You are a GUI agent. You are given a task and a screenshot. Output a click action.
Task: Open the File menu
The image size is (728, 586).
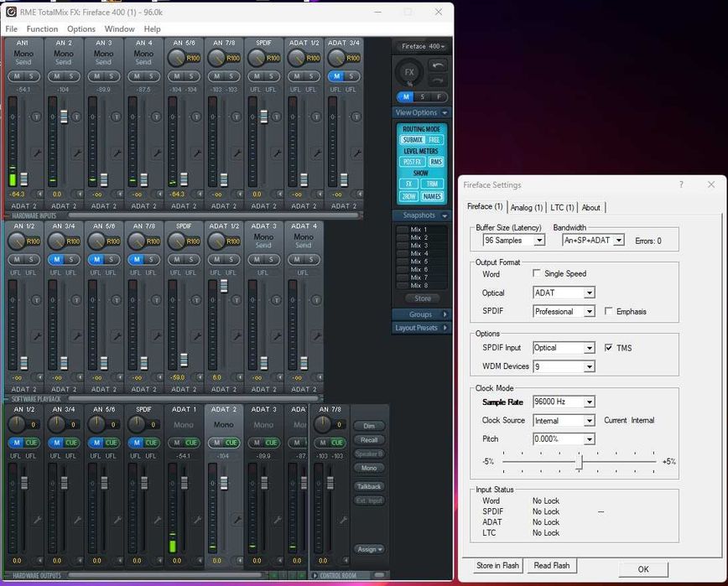click(11, 29)
